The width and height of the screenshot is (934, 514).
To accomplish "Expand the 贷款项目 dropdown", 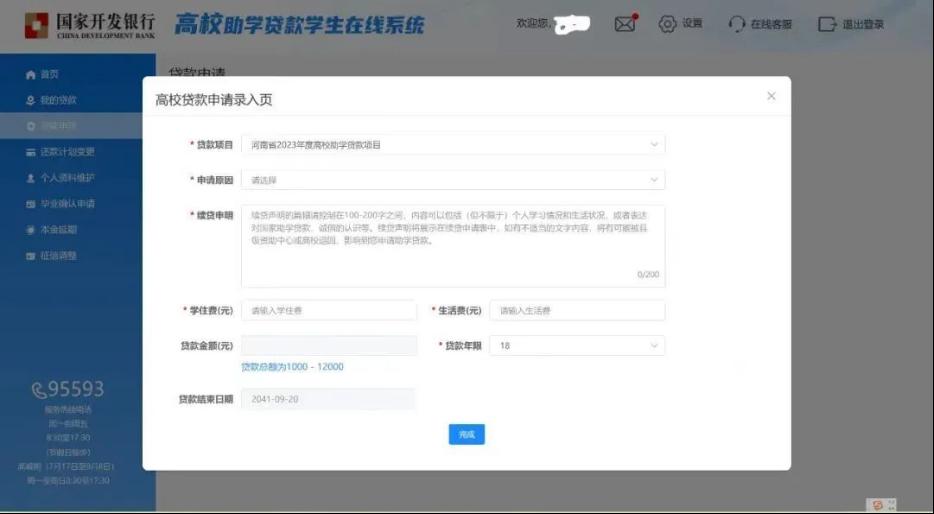I will tap(452, 145).
